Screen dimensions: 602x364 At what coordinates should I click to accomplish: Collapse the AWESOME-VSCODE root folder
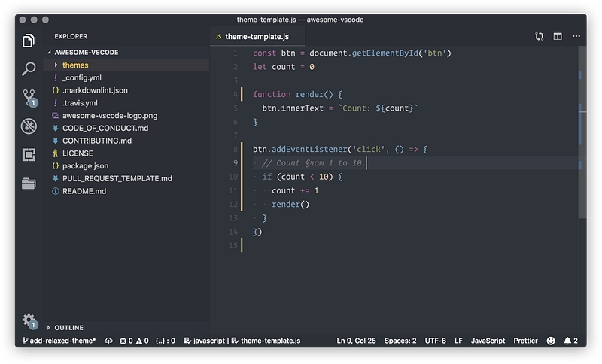pyautogui.click(x=86, y=53)
